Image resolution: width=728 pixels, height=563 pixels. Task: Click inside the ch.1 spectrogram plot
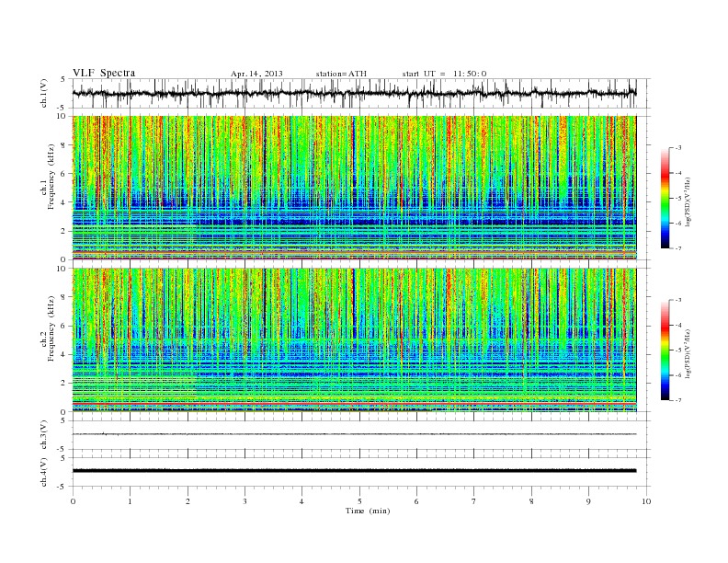pos(355,188)
